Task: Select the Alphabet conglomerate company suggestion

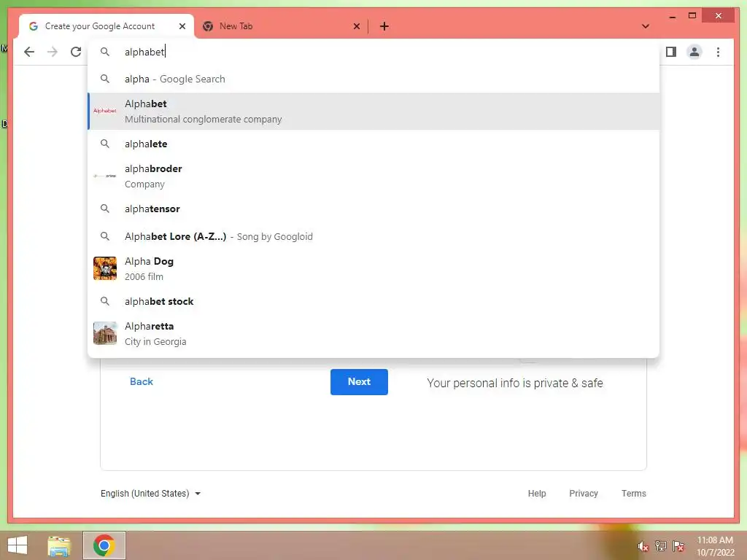Action: (x=374, y=111)
